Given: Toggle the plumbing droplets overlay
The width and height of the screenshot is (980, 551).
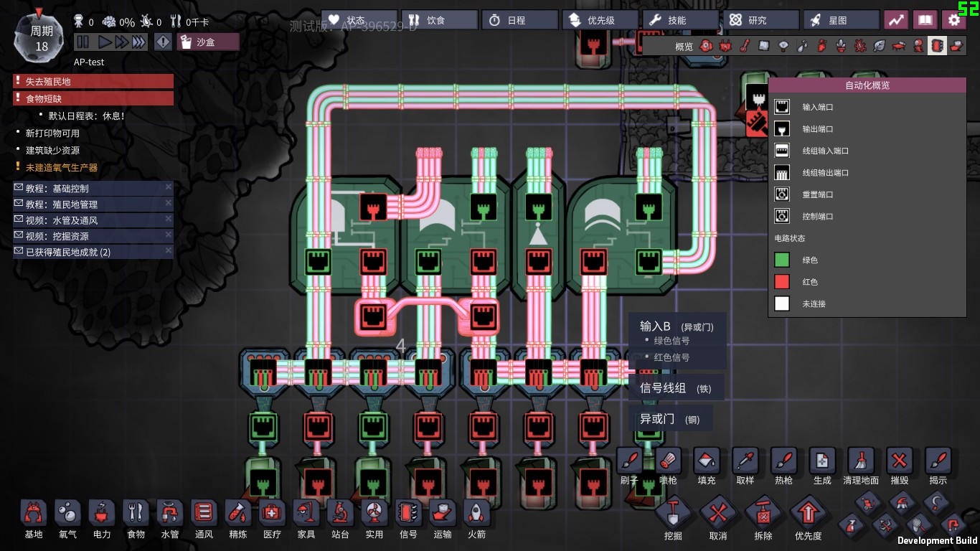Looking at the screenshot, I should [x=802, y=47].
